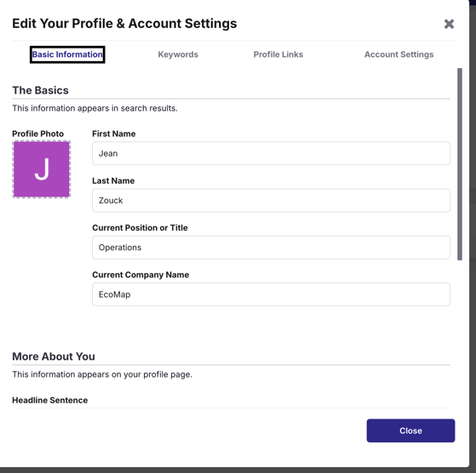Click the Current Position or Title label
The image size is (476, 473).
[x=140, y=228]
